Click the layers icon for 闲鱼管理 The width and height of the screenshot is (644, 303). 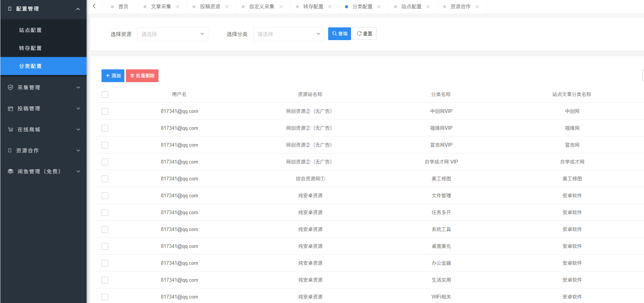(10, 171)
